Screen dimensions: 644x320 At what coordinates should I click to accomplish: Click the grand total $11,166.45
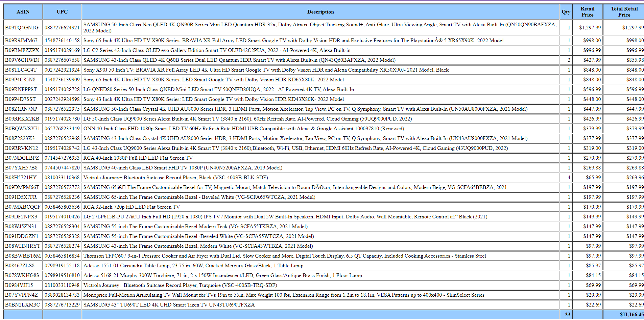click(624, 315)
